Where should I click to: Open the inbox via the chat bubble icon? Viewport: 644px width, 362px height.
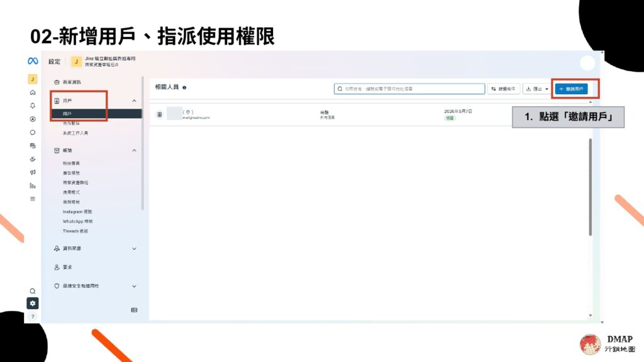33,133
